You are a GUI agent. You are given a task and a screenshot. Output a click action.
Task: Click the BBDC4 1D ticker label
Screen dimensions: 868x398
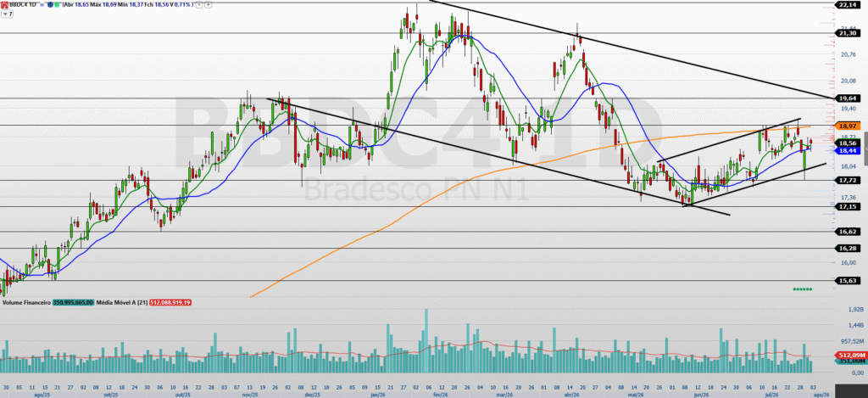[x=23, y=5]
